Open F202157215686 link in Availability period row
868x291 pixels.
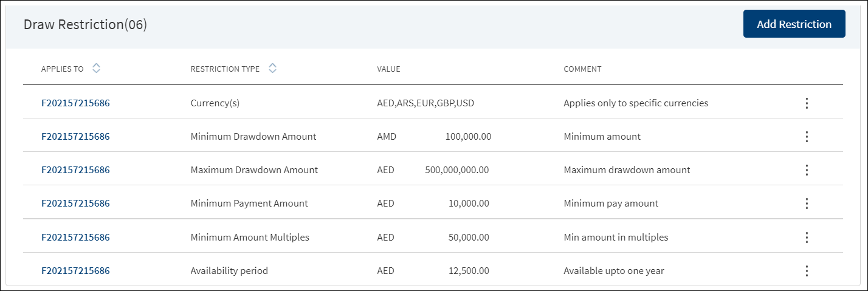tap(75, 271)
